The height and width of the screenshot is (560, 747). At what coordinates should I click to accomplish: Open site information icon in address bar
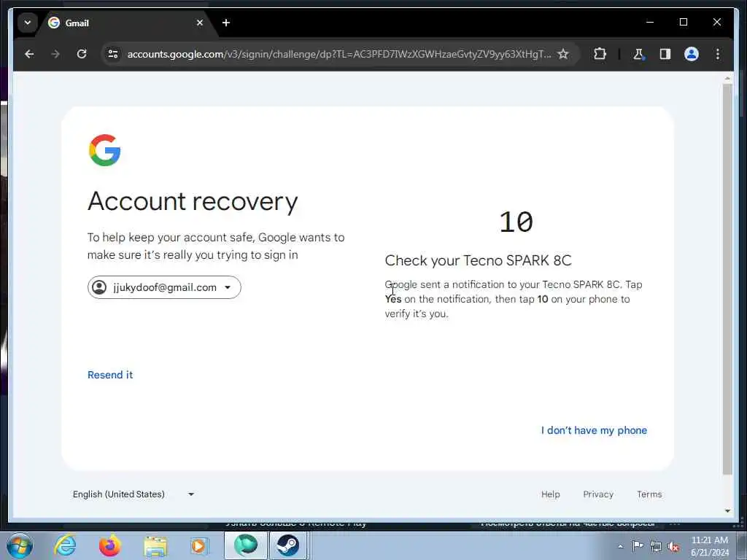(x=113, y=54)
